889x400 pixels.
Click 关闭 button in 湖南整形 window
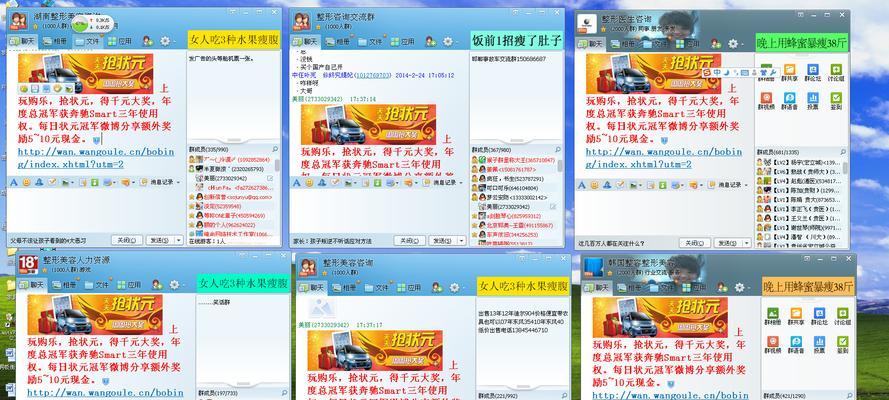tap(126, 240)
